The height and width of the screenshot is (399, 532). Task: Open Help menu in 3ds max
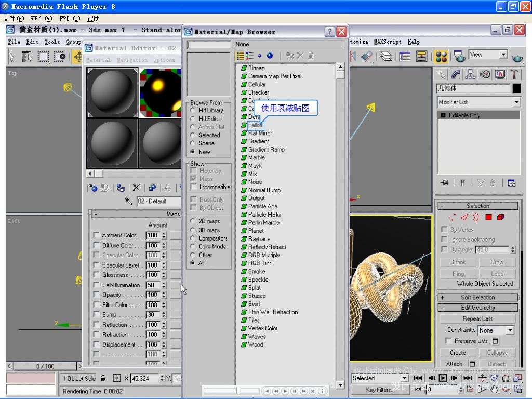(x=414, y=42)
